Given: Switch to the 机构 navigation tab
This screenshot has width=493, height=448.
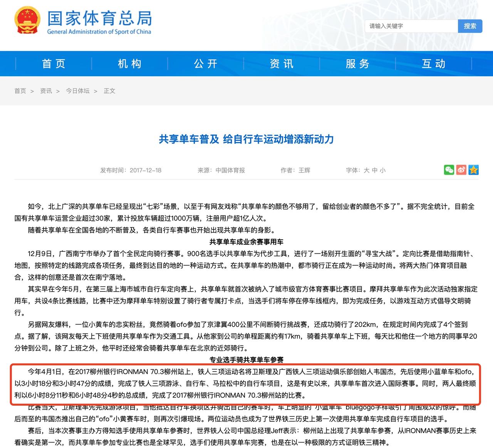Looking at the screenshot, I should pyautogui.click(x=128, y=64).
